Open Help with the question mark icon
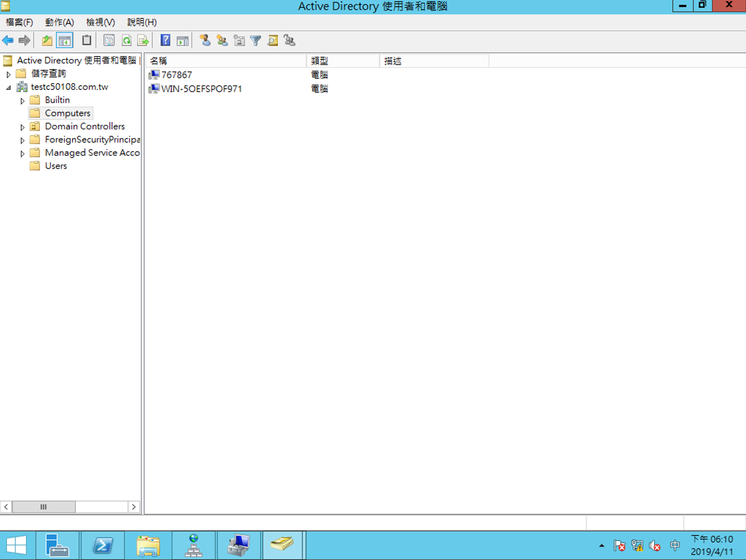Viewport: 746px width, 560px height. coord(165,41)
